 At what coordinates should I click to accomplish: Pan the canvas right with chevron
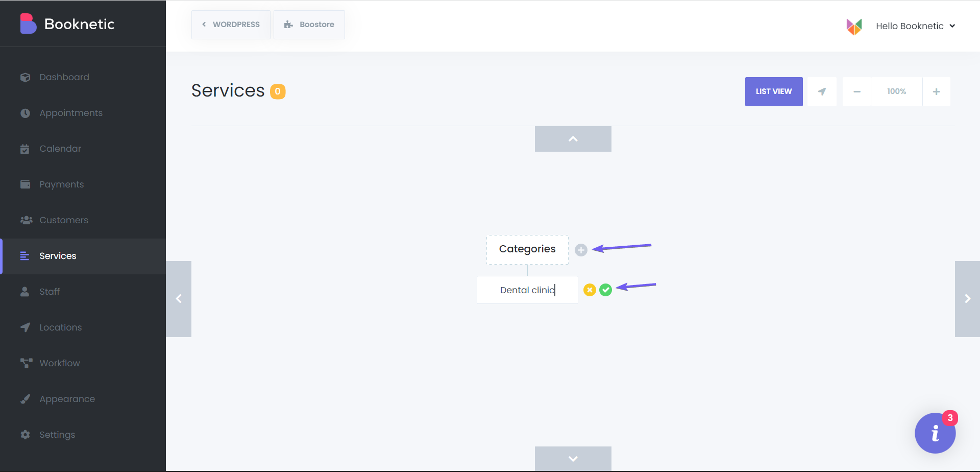(x=967, y=299)
